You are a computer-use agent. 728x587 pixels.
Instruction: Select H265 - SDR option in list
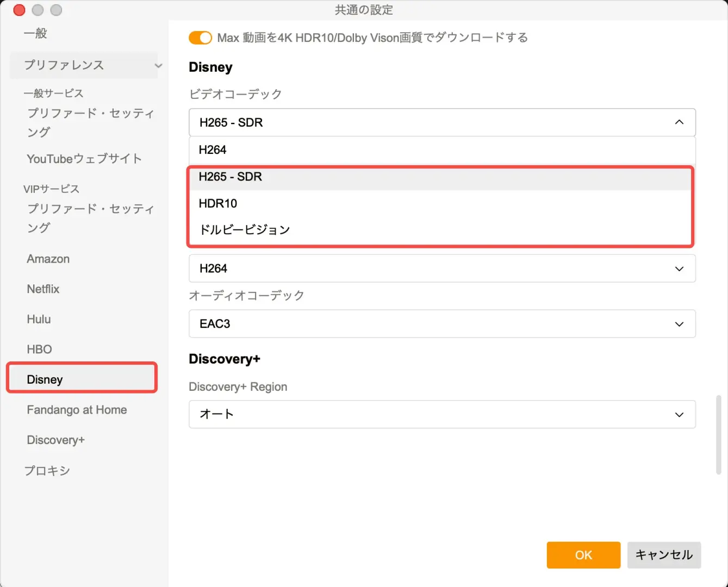tap(442, 177)
